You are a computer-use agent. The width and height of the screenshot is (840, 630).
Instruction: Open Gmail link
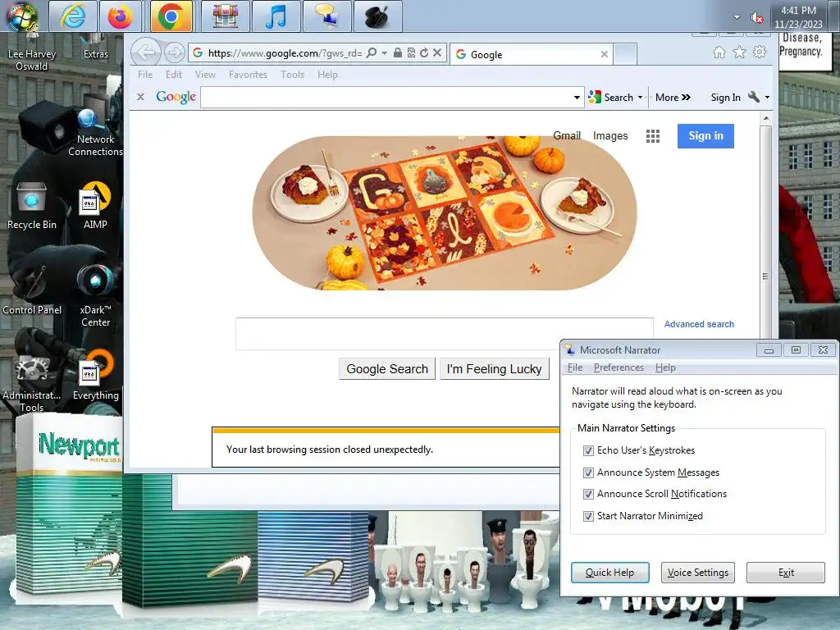(x=567, y=135)
